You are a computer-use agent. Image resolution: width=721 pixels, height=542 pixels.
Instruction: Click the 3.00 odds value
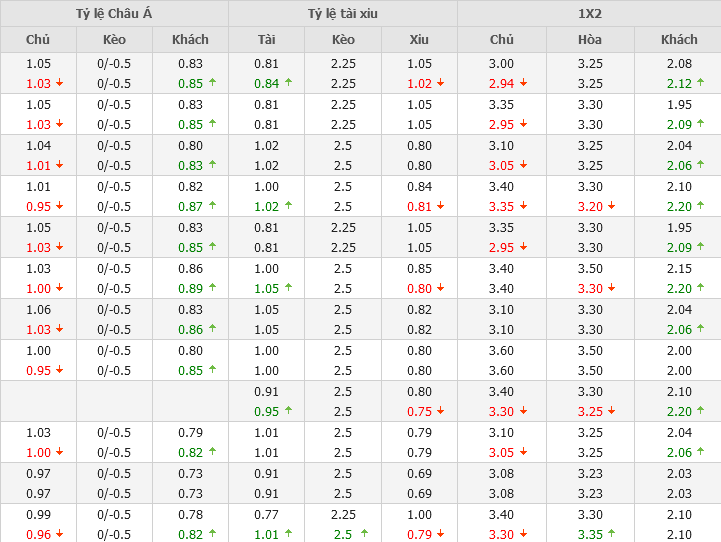tap(501, 63)
